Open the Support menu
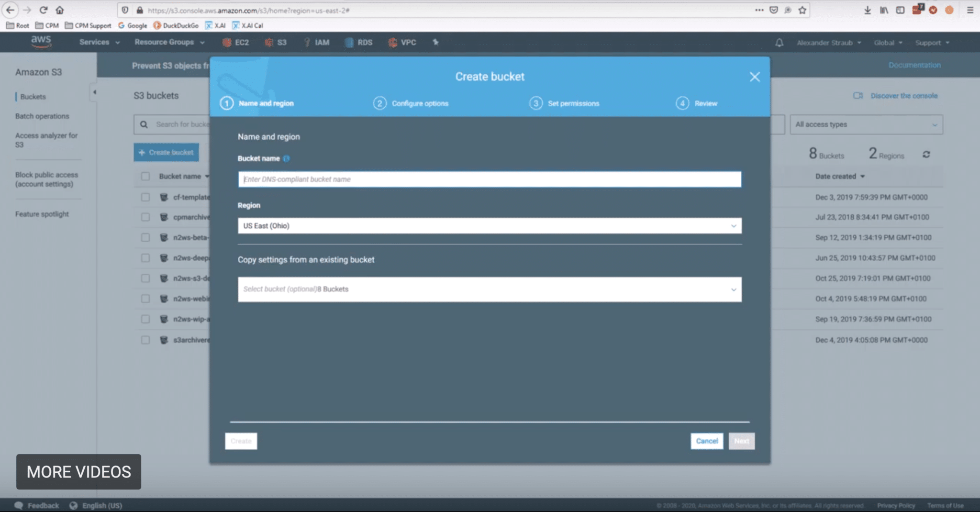980x512 pixels. 932,43
